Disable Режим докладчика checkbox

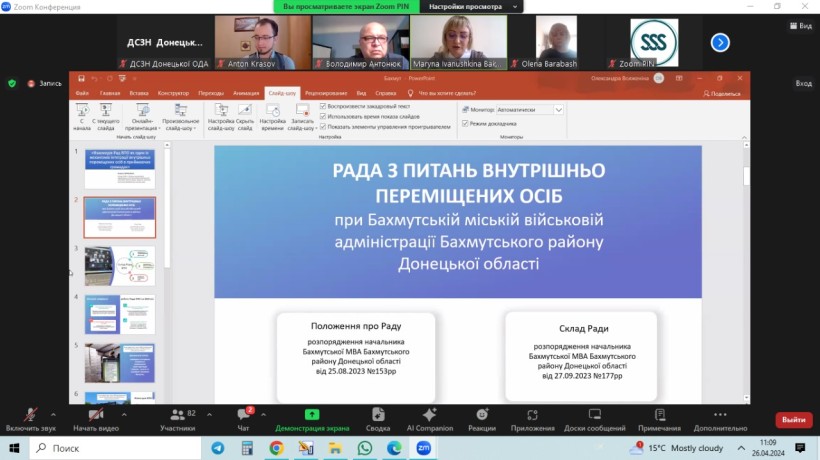point(465,123)
